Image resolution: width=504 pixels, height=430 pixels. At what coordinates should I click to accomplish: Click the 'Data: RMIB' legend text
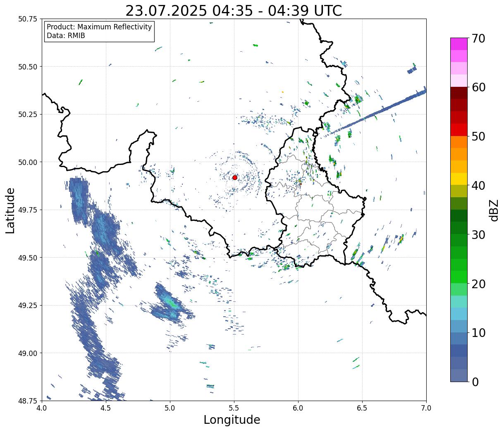pyautogui.click(x=66, y=36)
